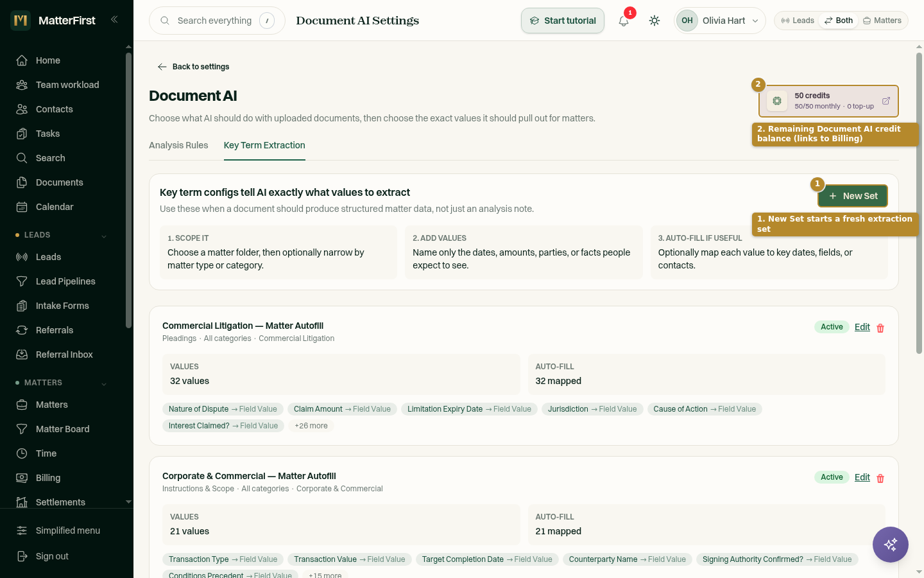Open the AI assistant sparkle button
This screenshot has height=578, width=924.
(x=891, y=545)
